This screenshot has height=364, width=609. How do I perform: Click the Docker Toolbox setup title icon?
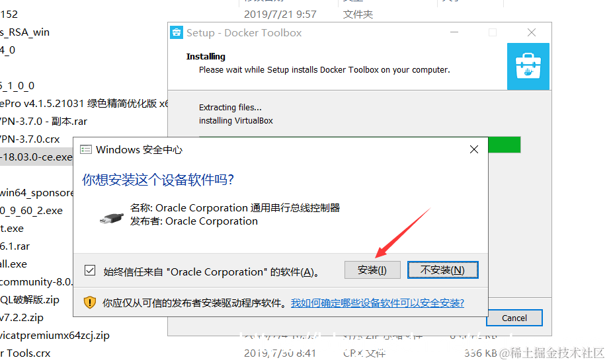177,32
